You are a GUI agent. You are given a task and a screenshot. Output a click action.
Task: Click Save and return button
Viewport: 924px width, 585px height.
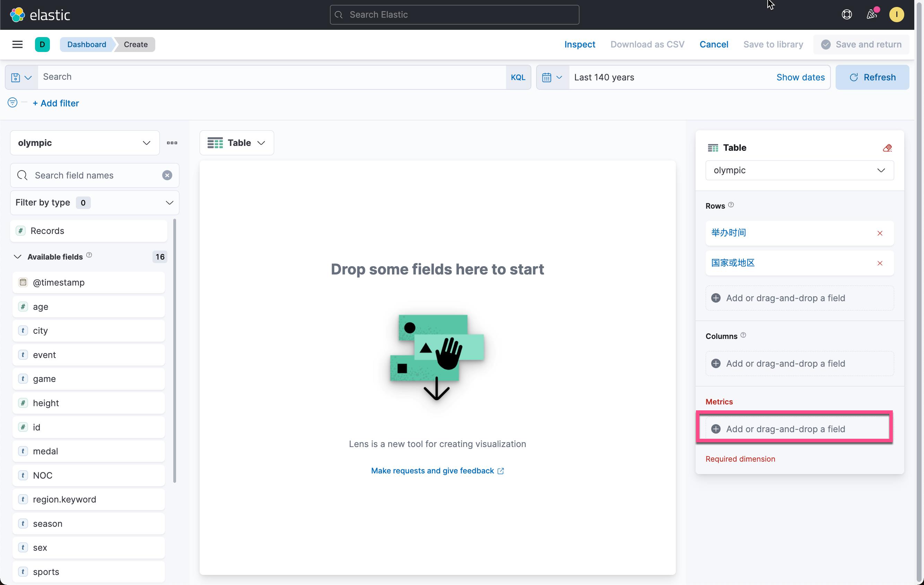(861, 44)
